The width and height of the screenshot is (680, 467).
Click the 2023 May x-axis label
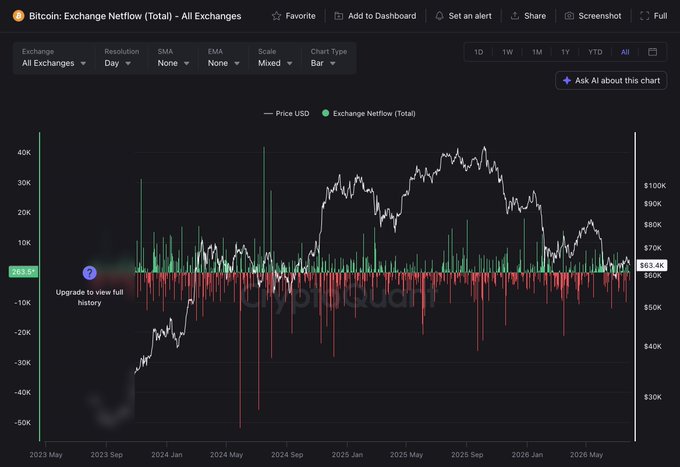46,455
